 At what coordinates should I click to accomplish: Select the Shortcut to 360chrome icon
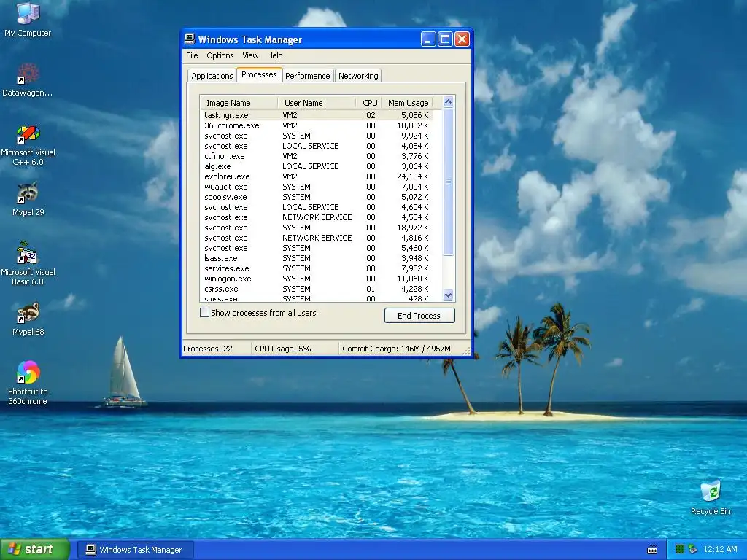(28, 382)
